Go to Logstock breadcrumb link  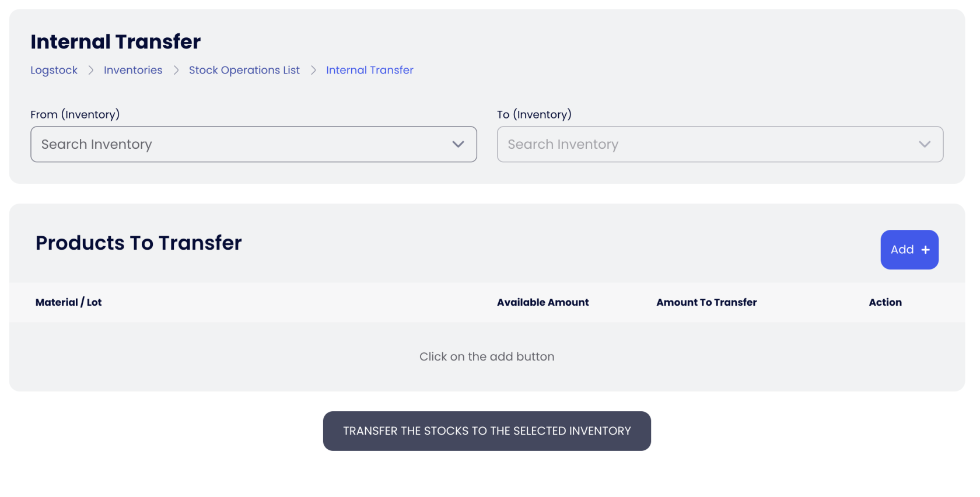54,70
